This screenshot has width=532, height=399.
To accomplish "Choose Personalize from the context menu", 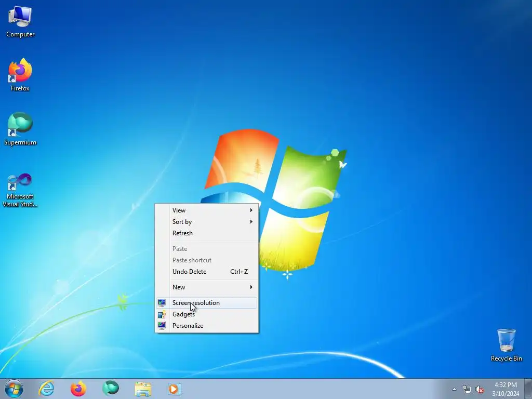I will [x=206, y=326].
